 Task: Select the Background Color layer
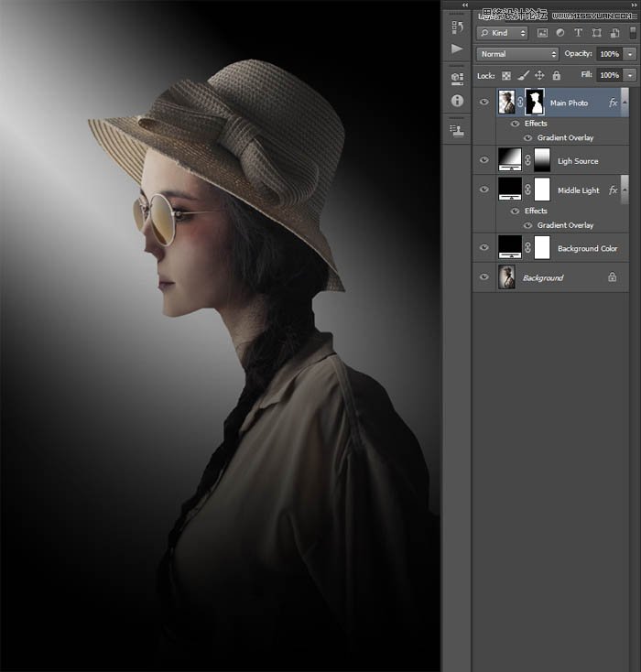(x=587, y=248)
